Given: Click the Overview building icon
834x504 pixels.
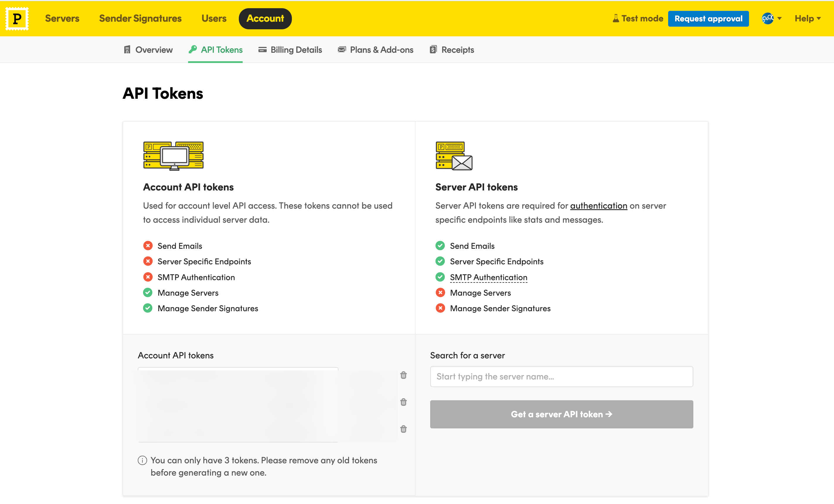Looking at the screenshot, I should point(127,50).
